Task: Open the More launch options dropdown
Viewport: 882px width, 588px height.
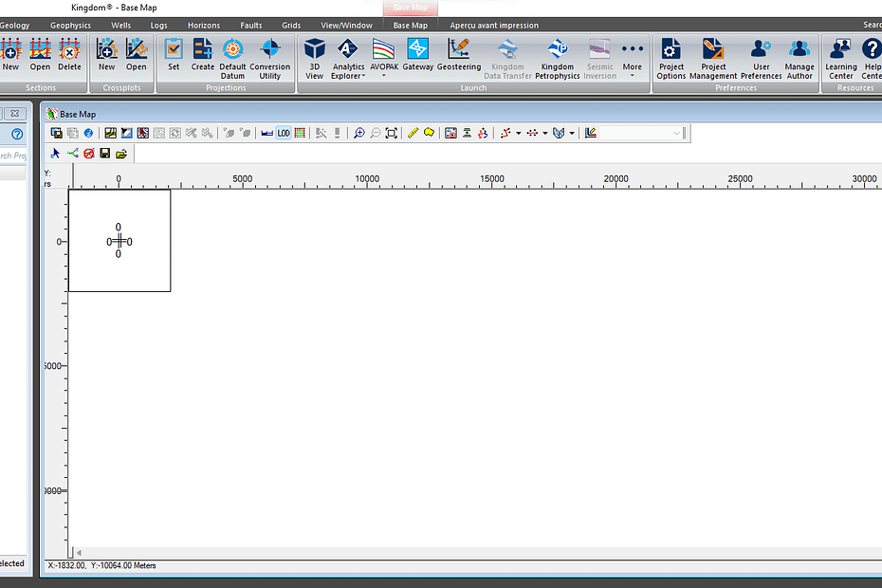Action: (632, 58)
